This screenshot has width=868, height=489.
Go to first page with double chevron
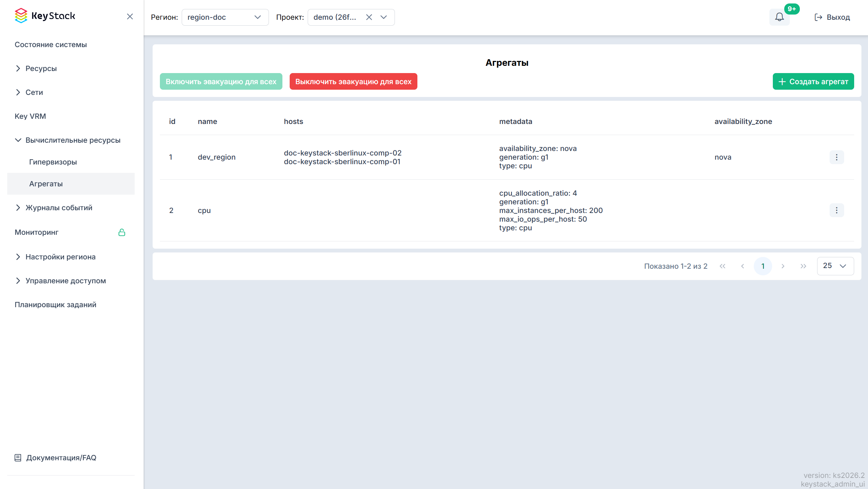tap(722, 266)
